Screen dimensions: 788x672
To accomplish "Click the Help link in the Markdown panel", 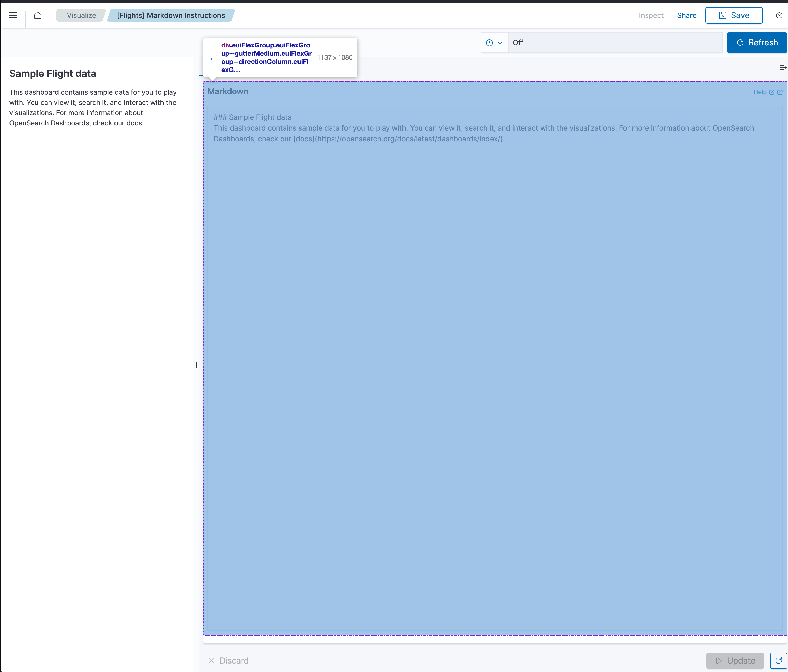I will [x=760, y=92].
